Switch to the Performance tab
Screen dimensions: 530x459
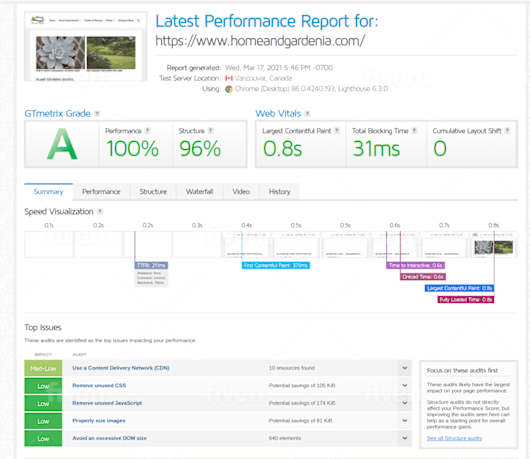pos(101,192)
